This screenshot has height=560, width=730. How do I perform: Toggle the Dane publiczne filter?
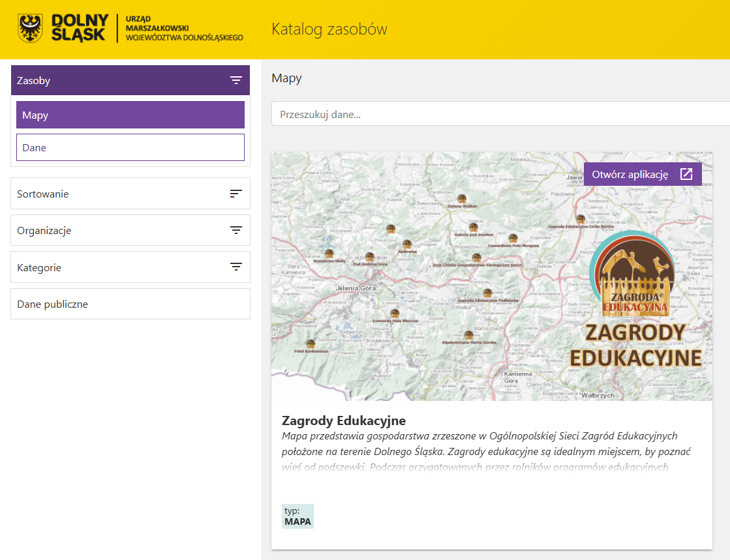[x=130, y=304]
